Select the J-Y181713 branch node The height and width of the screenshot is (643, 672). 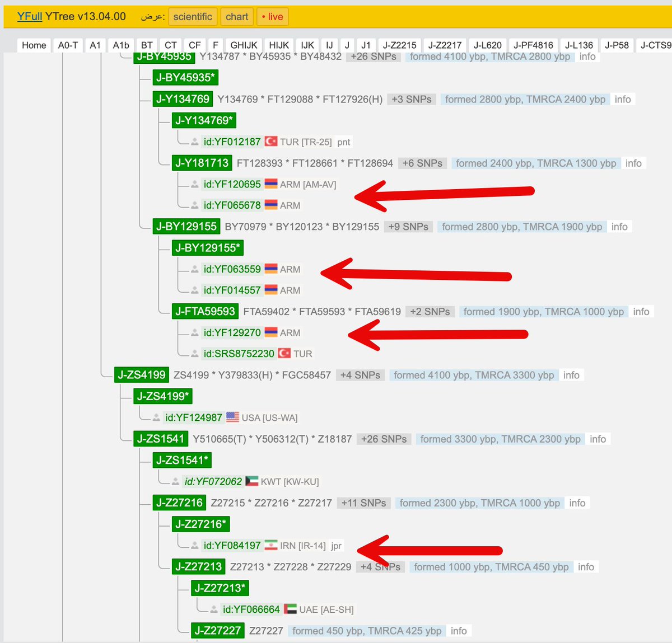pyautogui.click(x=202, y=163)
